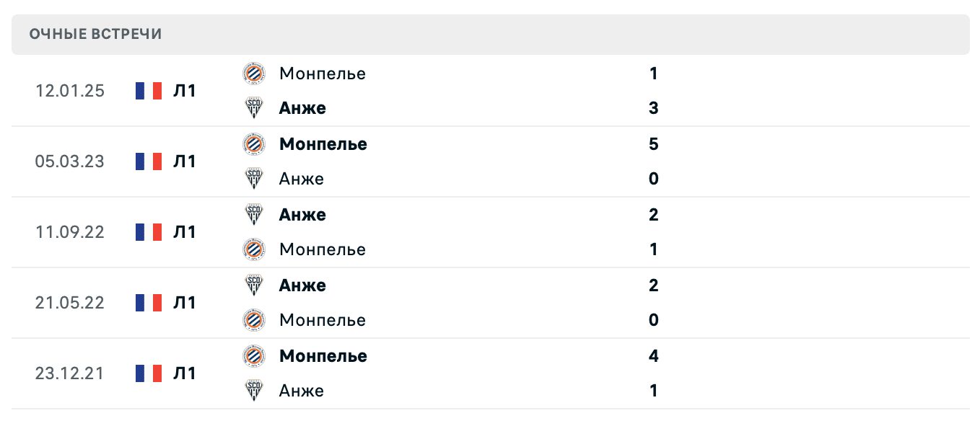
Task: Click Angers logo in 11.09.22 match
Action: (254, 215)
